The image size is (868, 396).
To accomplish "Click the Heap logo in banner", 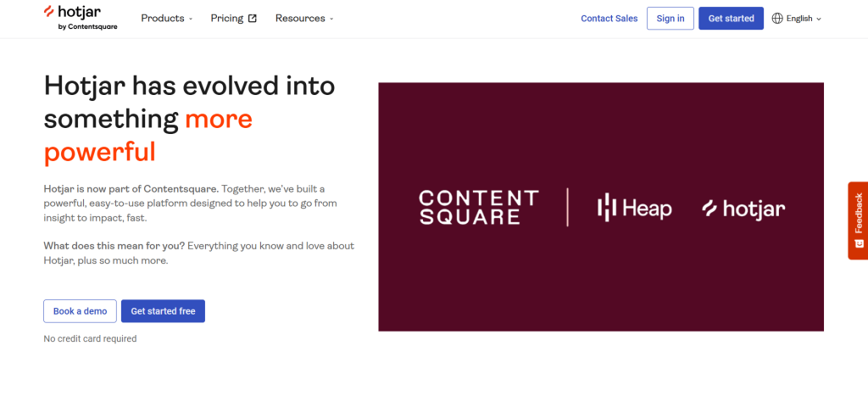I will click(634, 208).
